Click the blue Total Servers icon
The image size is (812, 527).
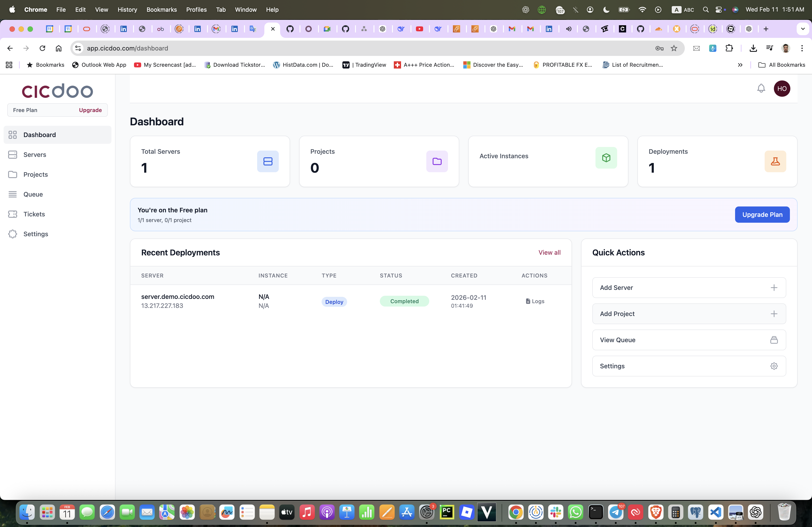click(268, 161)
